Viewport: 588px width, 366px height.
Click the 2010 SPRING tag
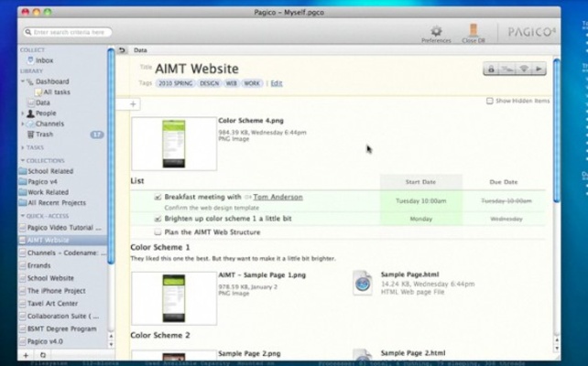tap(176, 83)
